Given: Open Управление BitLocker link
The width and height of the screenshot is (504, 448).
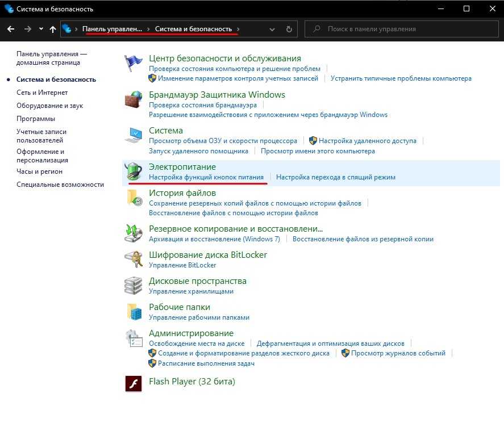Looking at the screenshot, I should coord(182,265).
